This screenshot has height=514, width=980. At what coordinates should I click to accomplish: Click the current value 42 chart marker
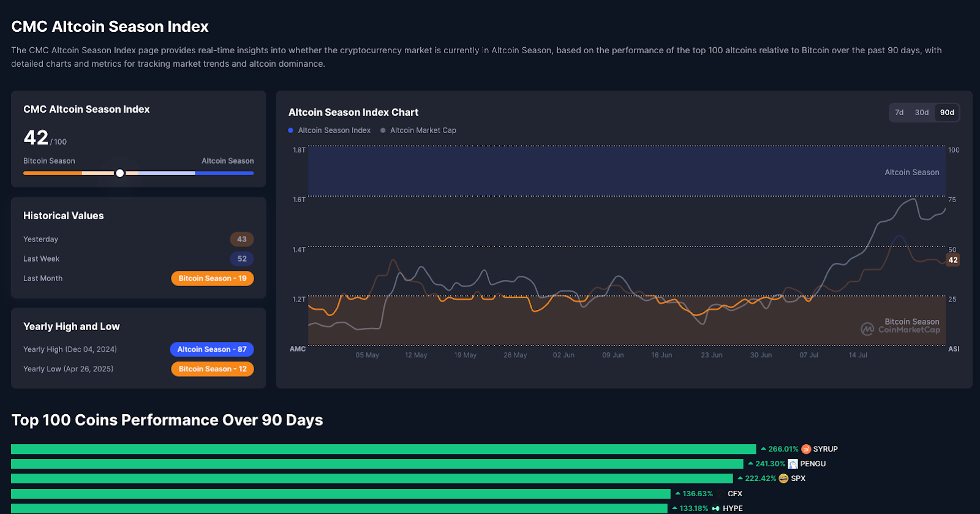pyautogui.click(x=953, y=260)
